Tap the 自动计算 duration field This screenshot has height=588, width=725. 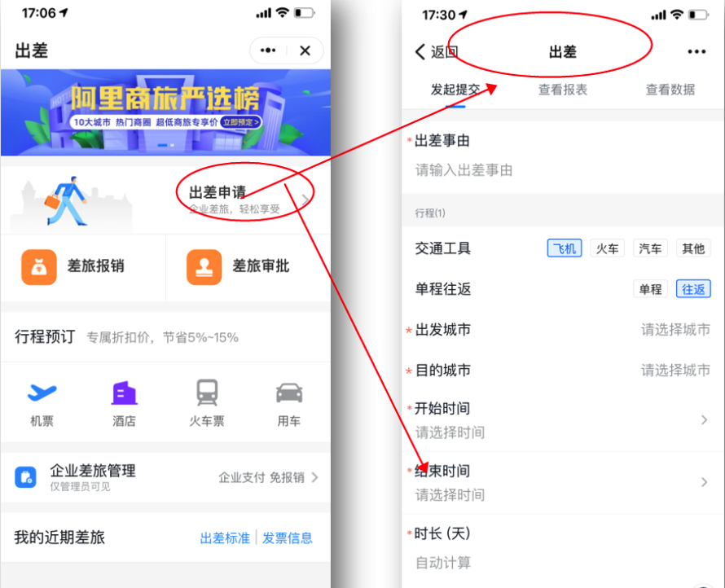[x=443, y=563]
